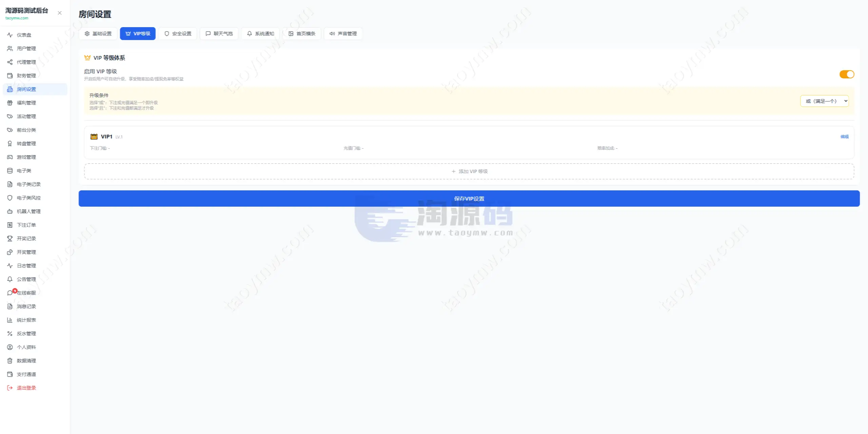Click the tags icon beside 前台分类
868x434 pixels.
(x=10, y=130)
